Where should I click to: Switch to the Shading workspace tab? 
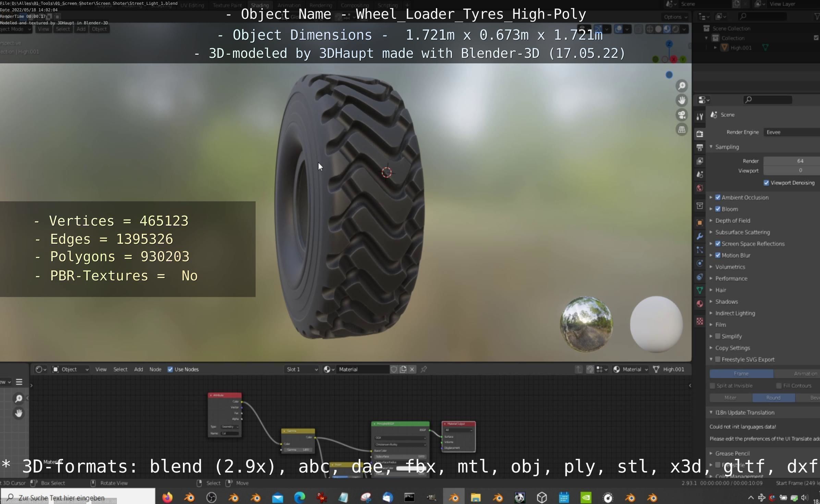[x=260, y=5]
